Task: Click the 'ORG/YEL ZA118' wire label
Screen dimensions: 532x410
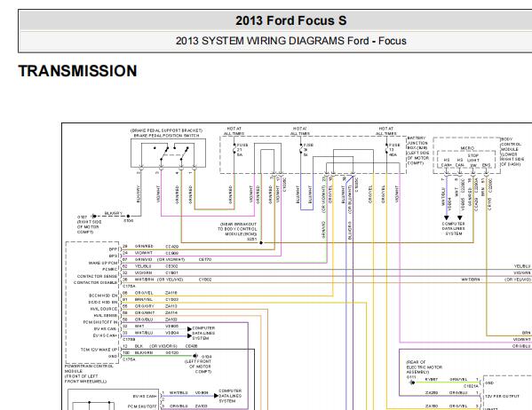Action: point(156,293)
